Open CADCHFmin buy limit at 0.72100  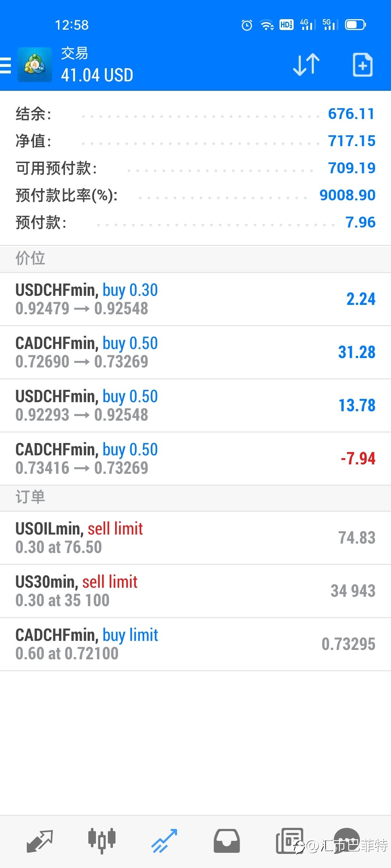click(195, 644)
